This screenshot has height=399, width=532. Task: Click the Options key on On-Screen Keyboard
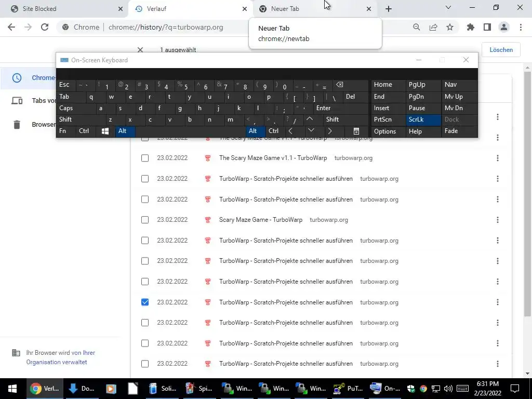pyautogui.click(x=388, y=131)
